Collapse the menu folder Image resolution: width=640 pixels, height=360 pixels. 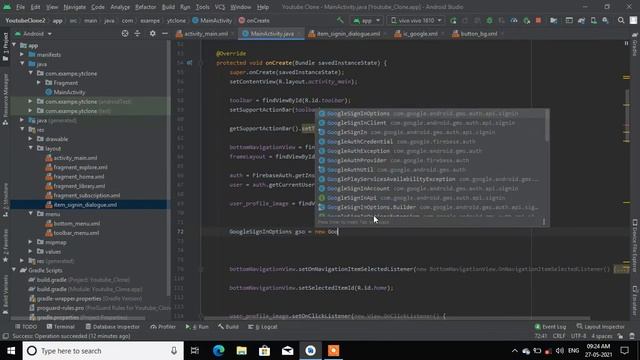pyautogui.click(x=31, y=214)
